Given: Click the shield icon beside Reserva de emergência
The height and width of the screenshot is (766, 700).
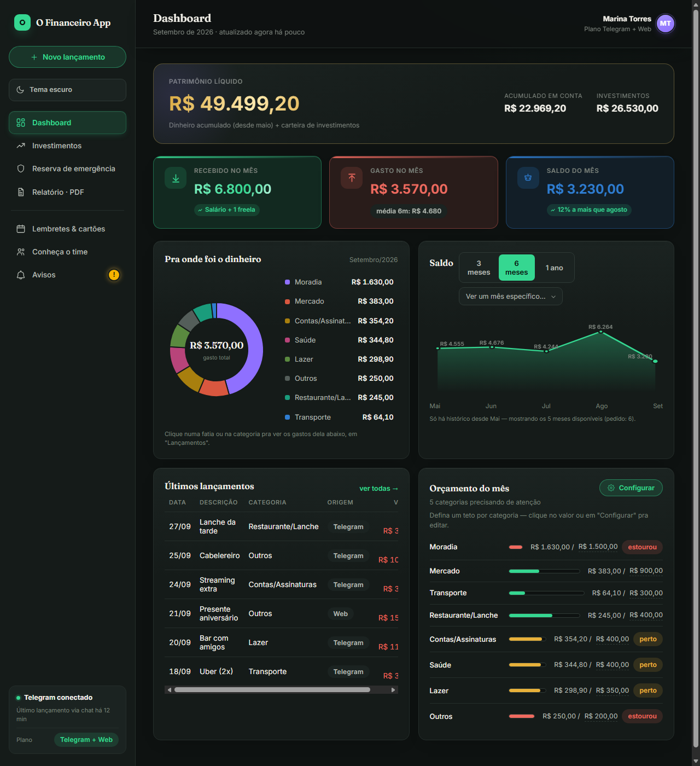Looking at the screenshot, I should click(x=21, y=169).
